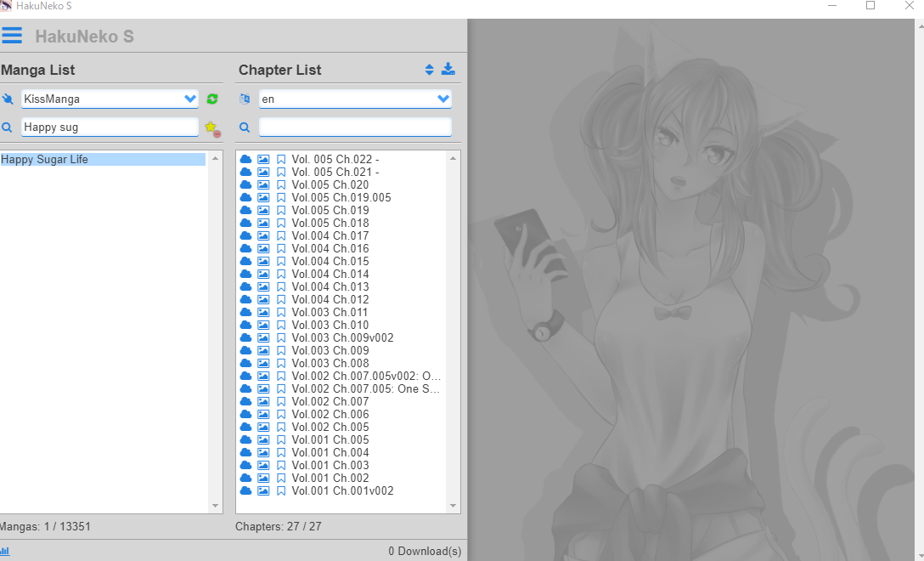Toggle bookmark flag for Vol.004 Ch.012
This screenshot has width=924, height=561.
(281, 300)
